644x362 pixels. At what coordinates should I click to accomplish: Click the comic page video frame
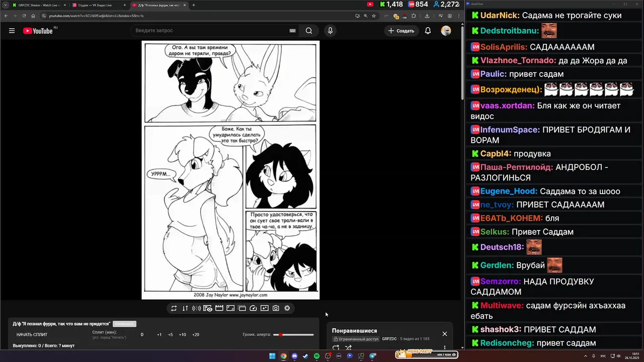[230, 170]
